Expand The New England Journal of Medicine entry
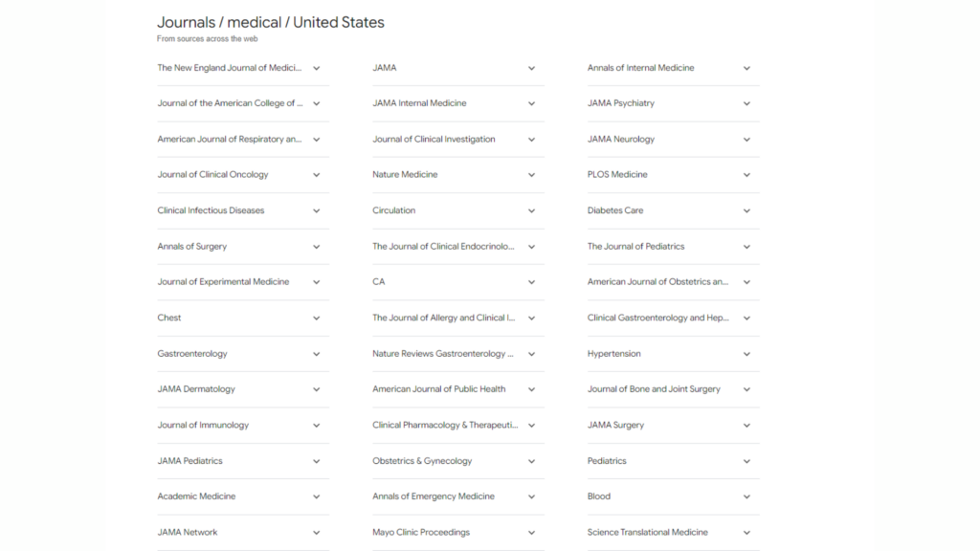The height and width of the screenshot is (551, 980). click(317, 68)
